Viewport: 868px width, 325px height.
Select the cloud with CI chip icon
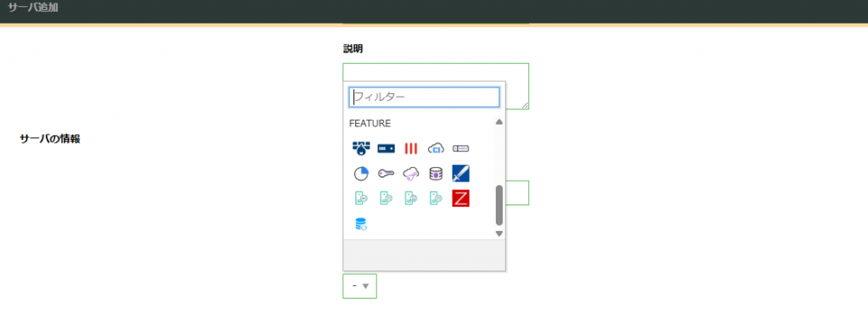(436, 148)
